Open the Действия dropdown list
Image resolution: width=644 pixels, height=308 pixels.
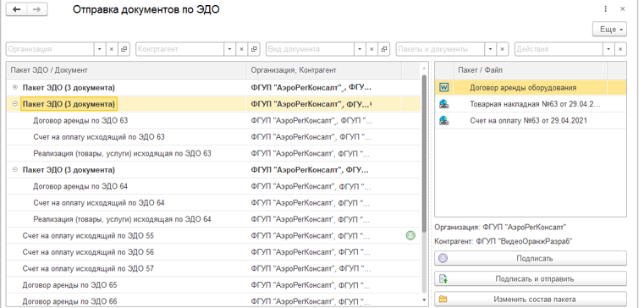[x=608, y=49]
